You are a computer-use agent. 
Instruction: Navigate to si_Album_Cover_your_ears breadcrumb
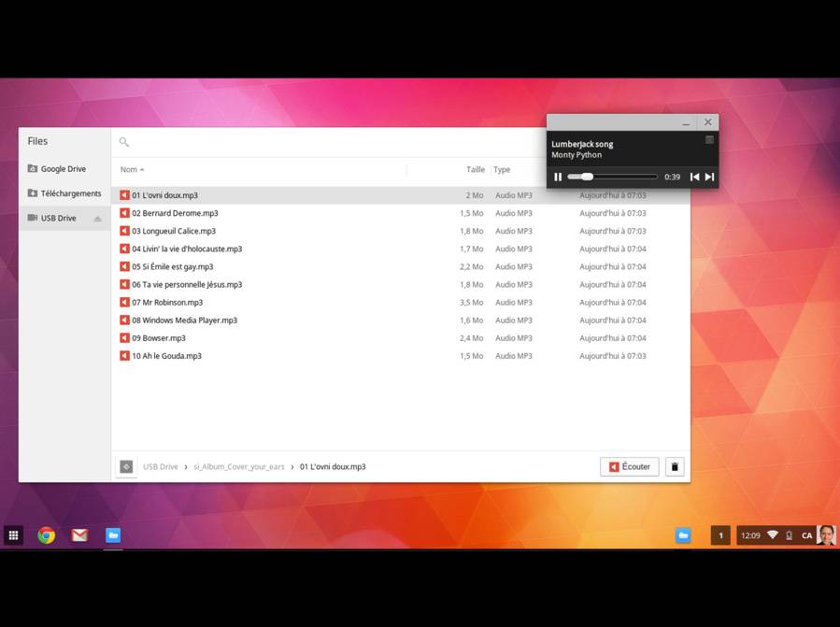[239, 466]
